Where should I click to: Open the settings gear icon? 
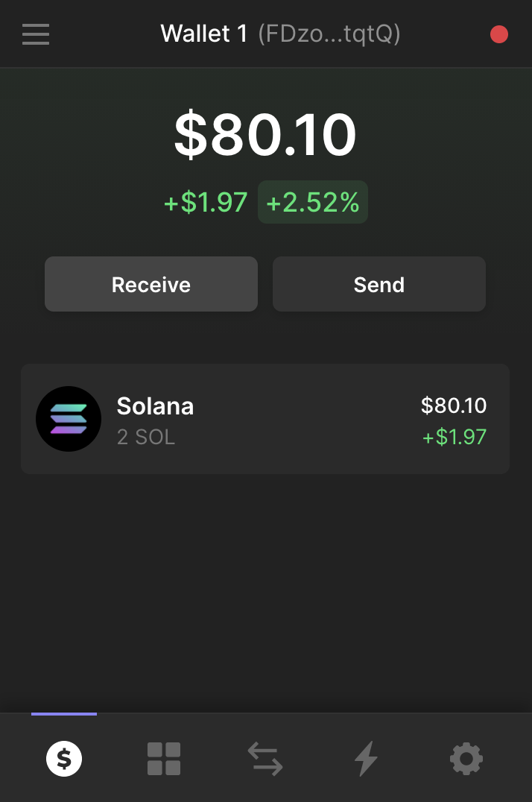[x=466, y=758]
